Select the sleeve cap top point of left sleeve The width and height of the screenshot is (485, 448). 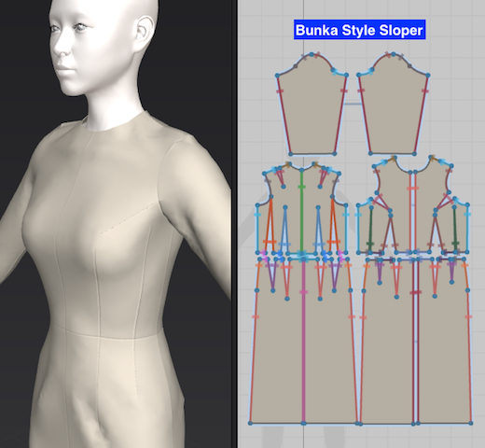[x=312, y=55]
